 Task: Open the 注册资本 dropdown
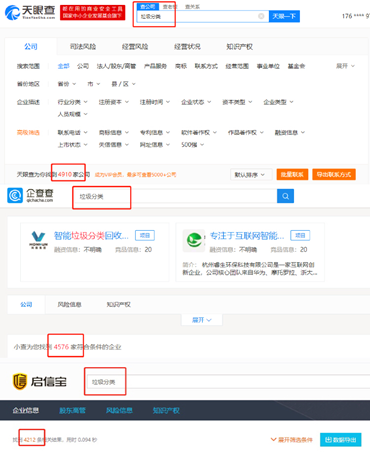tap(113, 102)
